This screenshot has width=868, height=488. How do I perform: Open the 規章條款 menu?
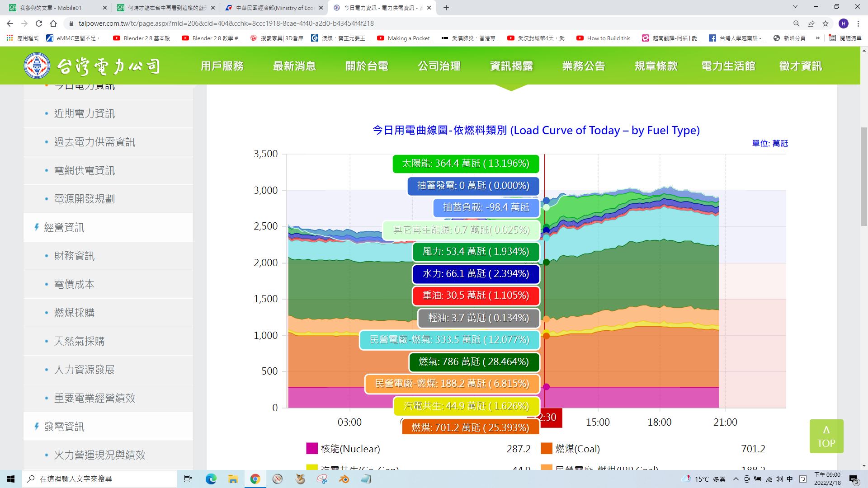(x=656, y=66)
